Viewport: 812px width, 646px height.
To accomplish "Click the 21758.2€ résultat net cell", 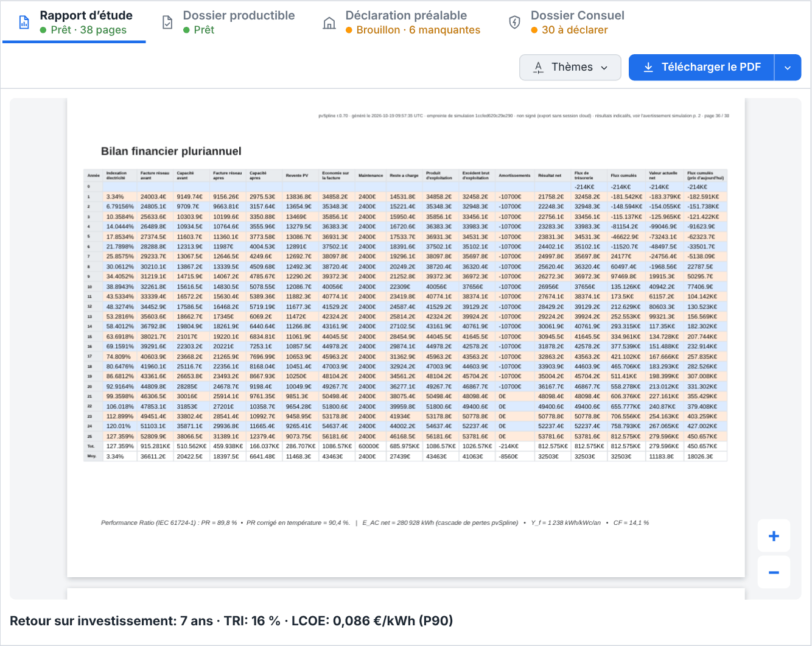I will coord(553,197).
